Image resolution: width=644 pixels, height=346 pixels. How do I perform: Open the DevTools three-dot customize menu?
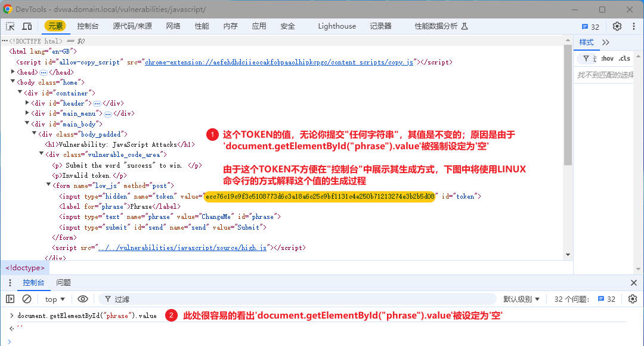point(633,26)
